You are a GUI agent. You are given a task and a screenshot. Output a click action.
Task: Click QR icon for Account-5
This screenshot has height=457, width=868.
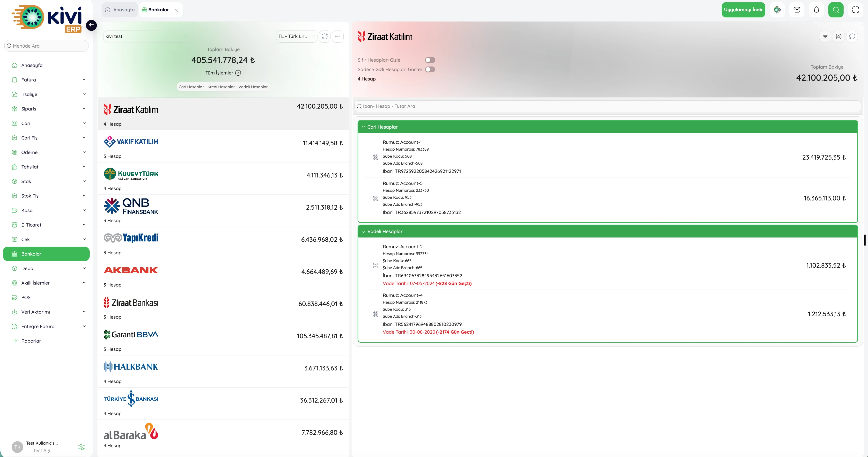click(375, 198)
